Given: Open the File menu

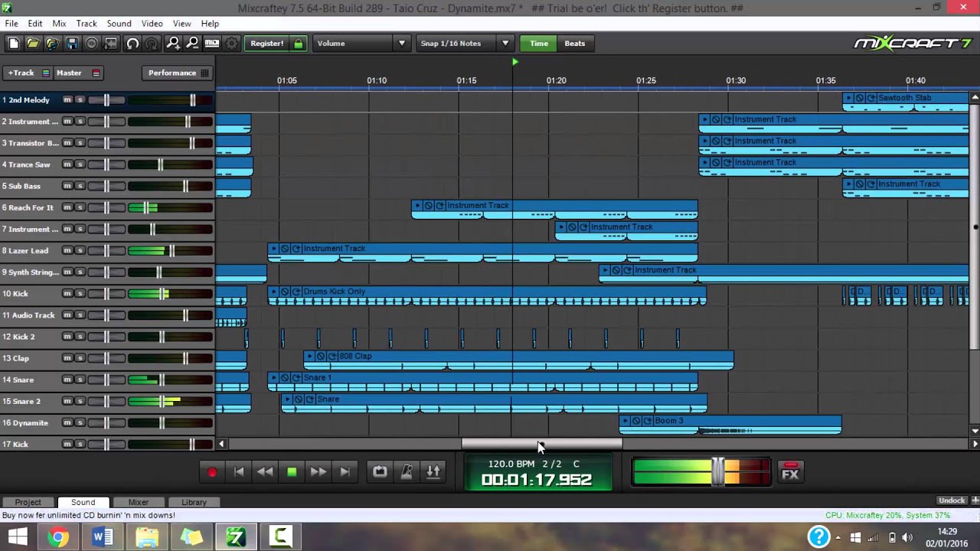Looking at the screenshot, I should pos(11,24).
